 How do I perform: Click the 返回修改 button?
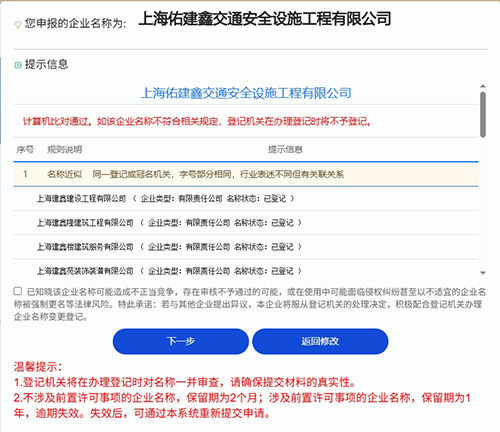click(320, 341)
